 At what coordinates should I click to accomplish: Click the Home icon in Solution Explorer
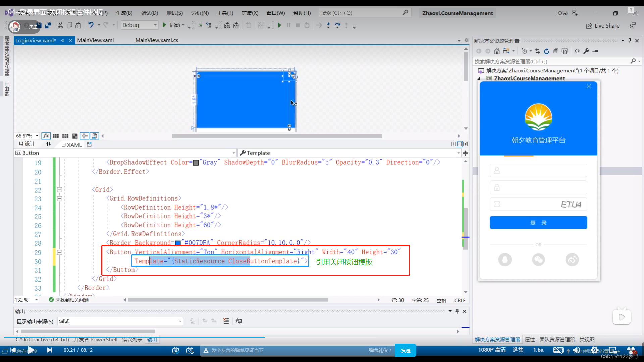pos(497,51)
